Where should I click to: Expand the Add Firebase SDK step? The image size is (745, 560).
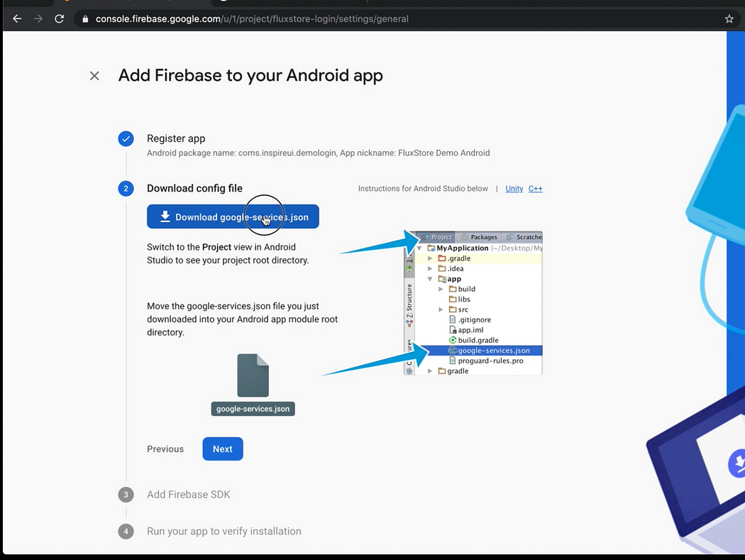189,495
